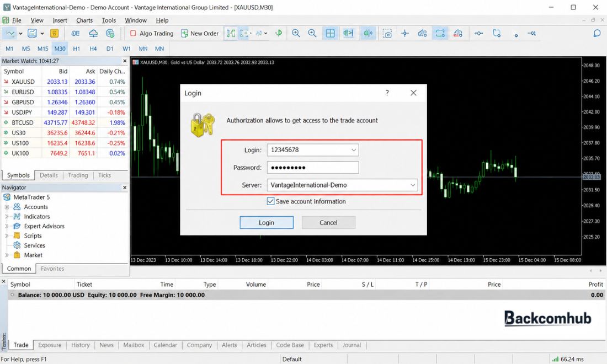Close the Navigator panel
607x364 pixels.
click(x=125, y=187)
